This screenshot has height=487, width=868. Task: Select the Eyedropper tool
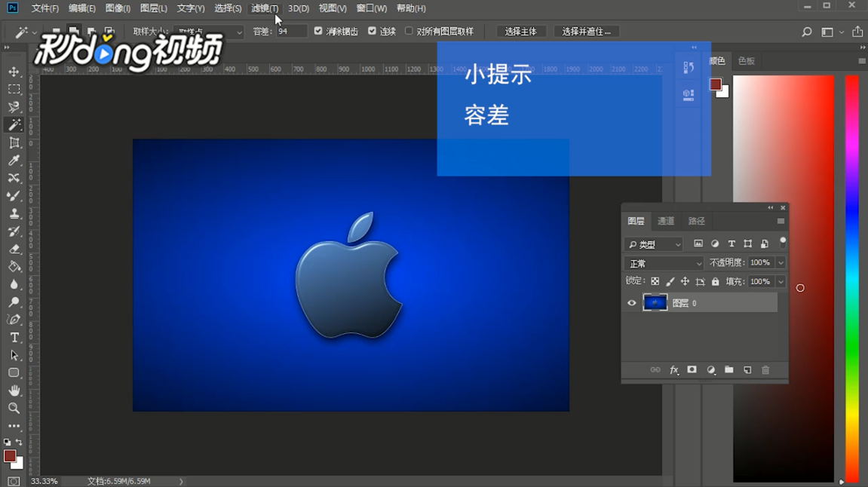14,161
